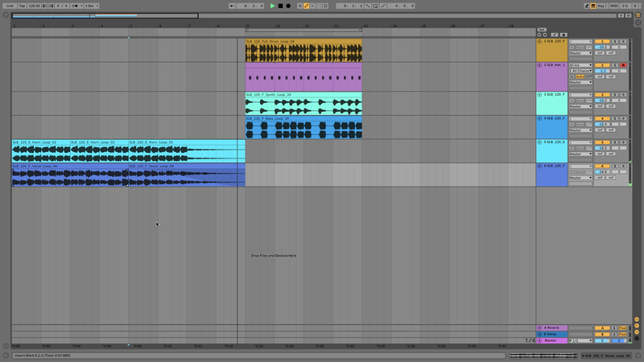Open track 2 All Channels dropdown
The height and width of the screenshot is (362, 644).
tap(580, 71)
